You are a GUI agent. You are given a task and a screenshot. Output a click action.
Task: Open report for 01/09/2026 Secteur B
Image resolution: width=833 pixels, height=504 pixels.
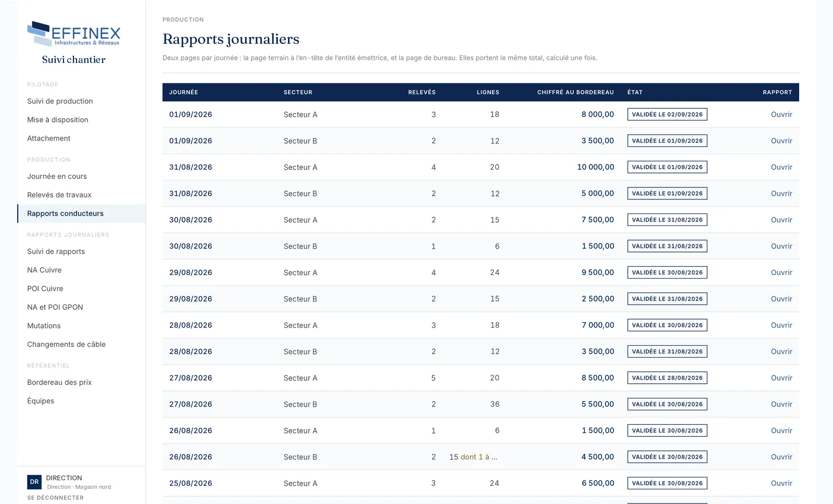pos(781,141)
